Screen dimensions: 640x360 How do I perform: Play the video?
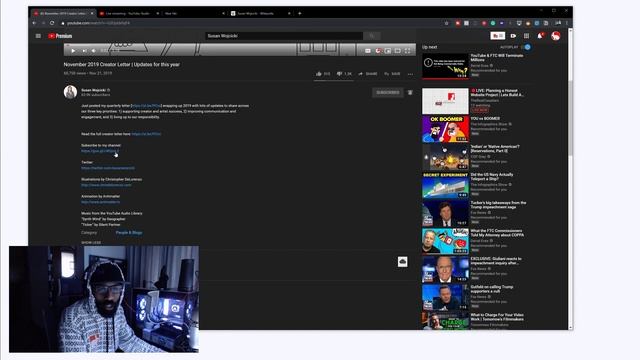click(73, 51)
